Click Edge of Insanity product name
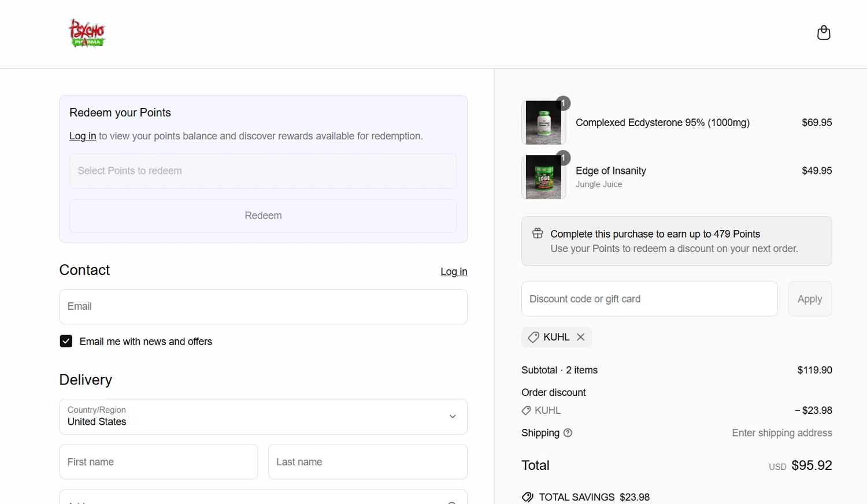 point(611,171)
